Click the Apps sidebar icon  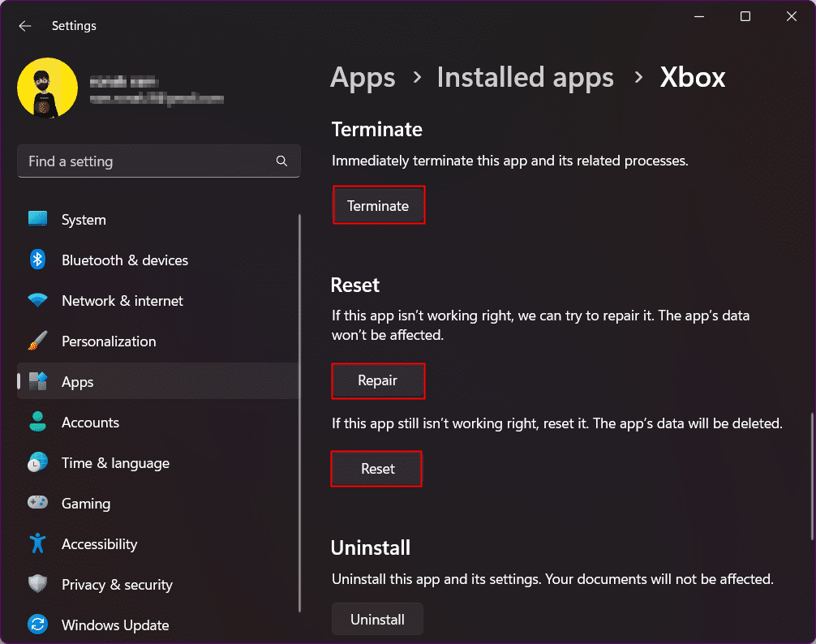pyautogui.click(x=37, y=381)
